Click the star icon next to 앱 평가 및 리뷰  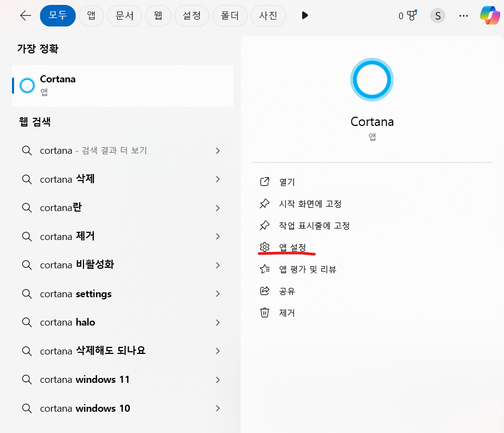(x=265, y=269)
